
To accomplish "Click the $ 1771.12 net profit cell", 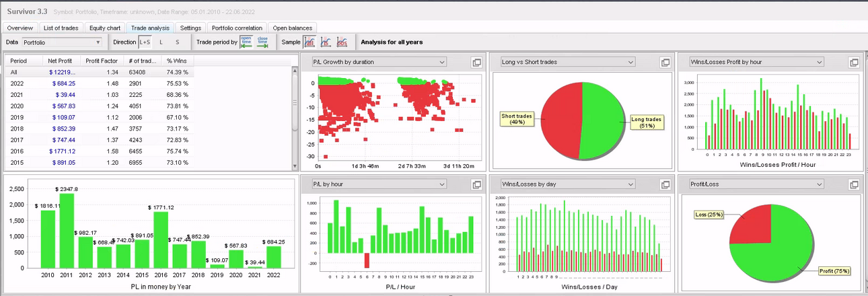I will point(62,152).
